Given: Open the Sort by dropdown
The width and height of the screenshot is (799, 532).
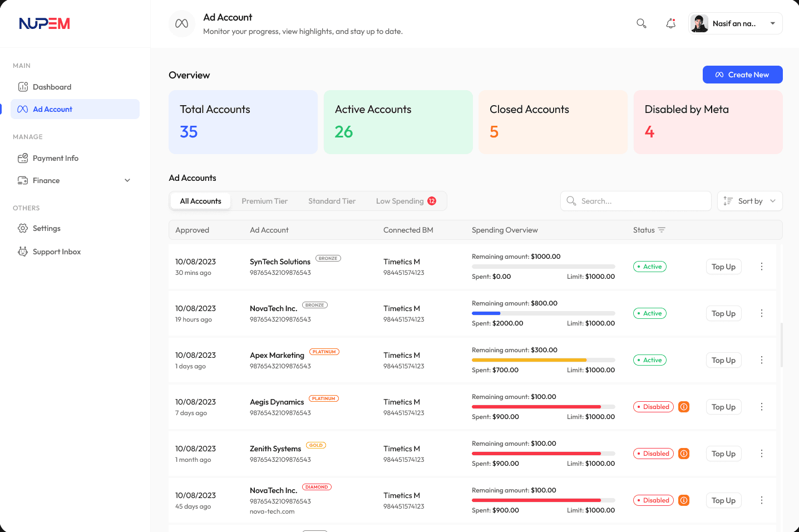Looking at the screenshot, I should (749, 201).
